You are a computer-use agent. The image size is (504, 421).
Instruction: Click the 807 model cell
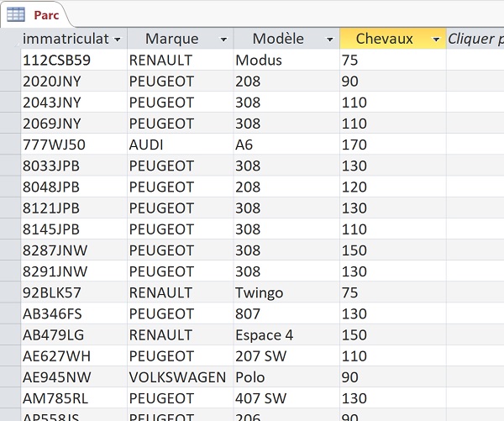tap(286, 313)
